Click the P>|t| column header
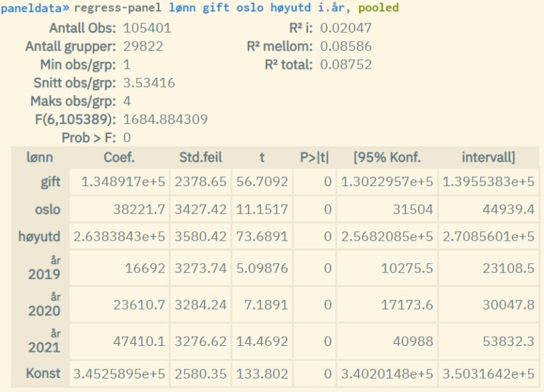Viewport: 544px width, 392px height. point(314,157)
